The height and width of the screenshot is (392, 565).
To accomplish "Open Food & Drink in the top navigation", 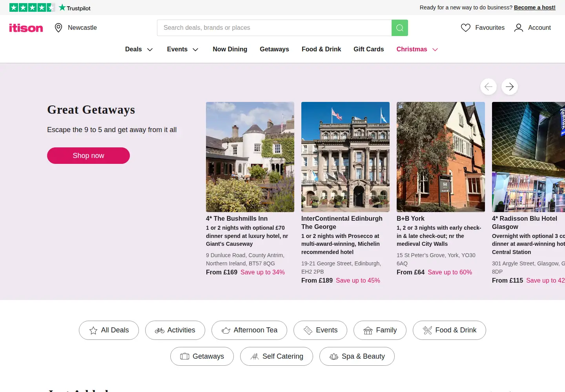I will (321, 49).
